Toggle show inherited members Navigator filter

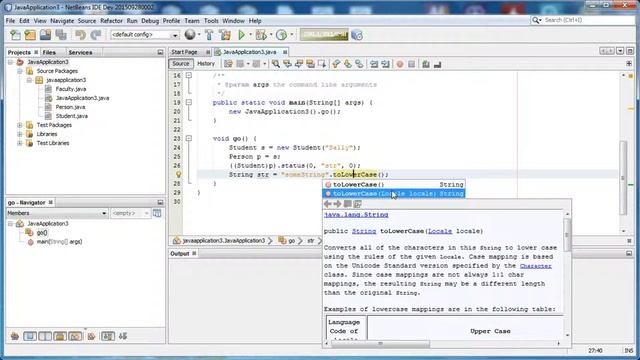point(15,336)
